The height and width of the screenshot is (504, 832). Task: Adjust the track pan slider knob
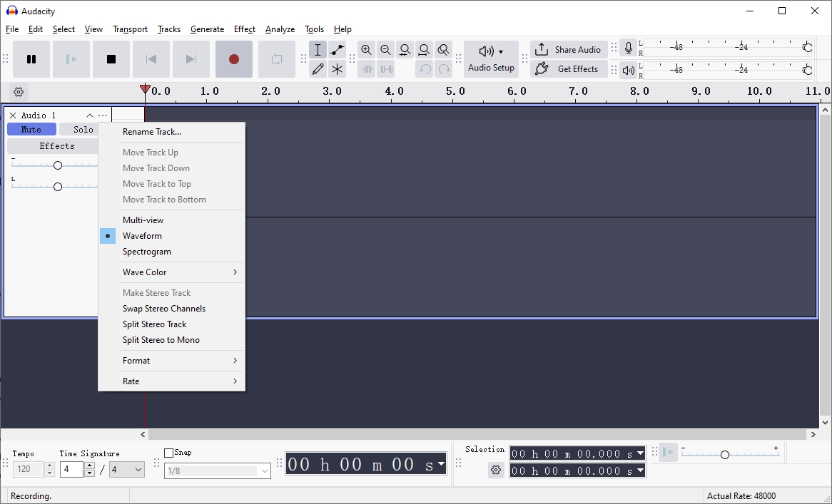coord(58,187)
